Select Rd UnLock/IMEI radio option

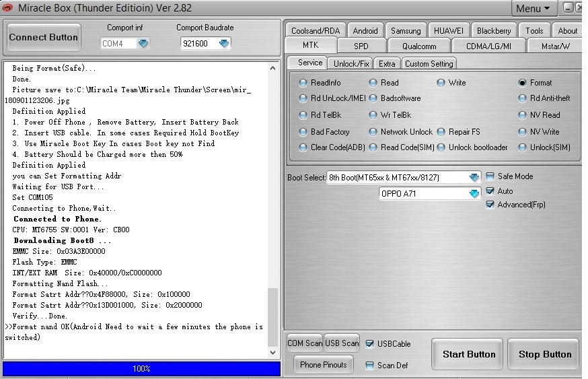303,98
